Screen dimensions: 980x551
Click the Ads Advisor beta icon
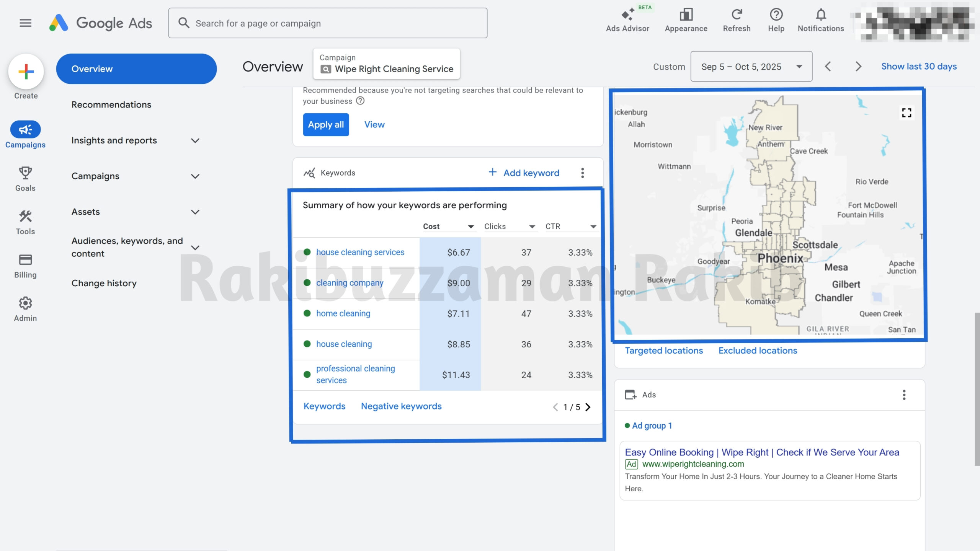(627, 15)
